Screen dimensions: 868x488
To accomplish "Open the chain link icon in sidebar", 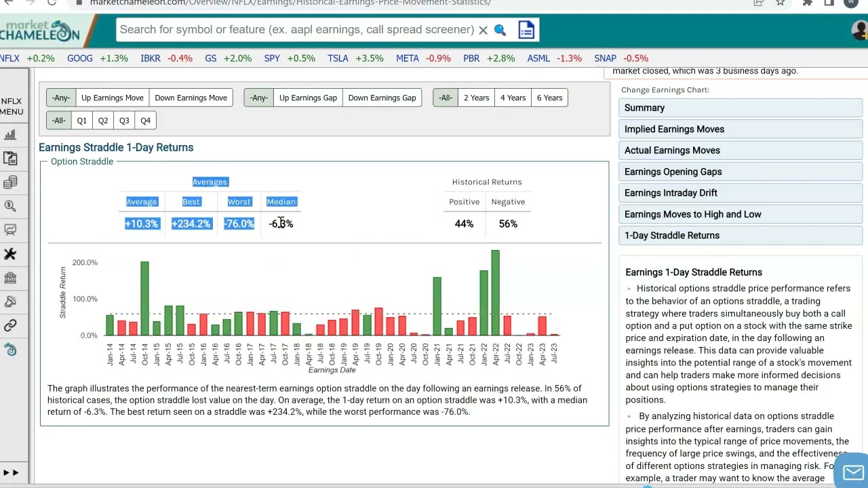I will [x=10, y=326].
